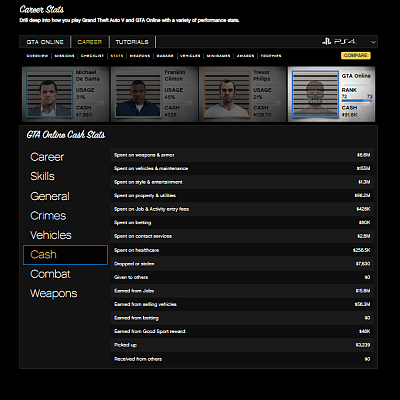This screenshot has width=400, height=400.
Task: Open the Overview sub-navigation link
Action: [x=37, y=56]
